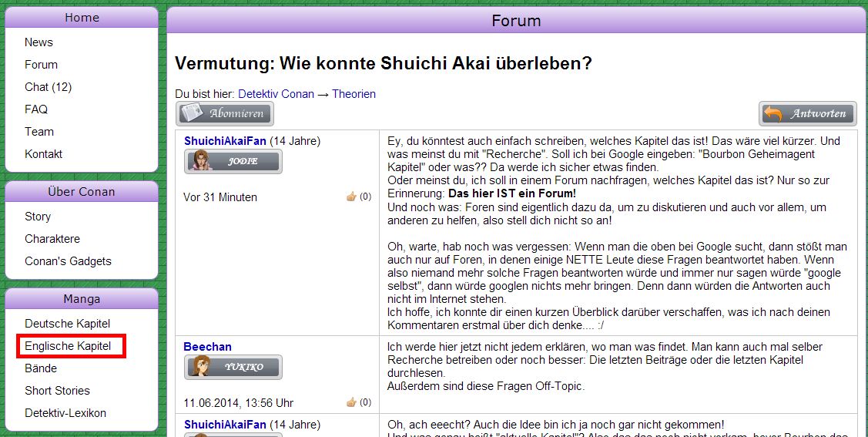Open Short Stories link
The width and height of the screenshot is (868, 437).
(58, 391)
